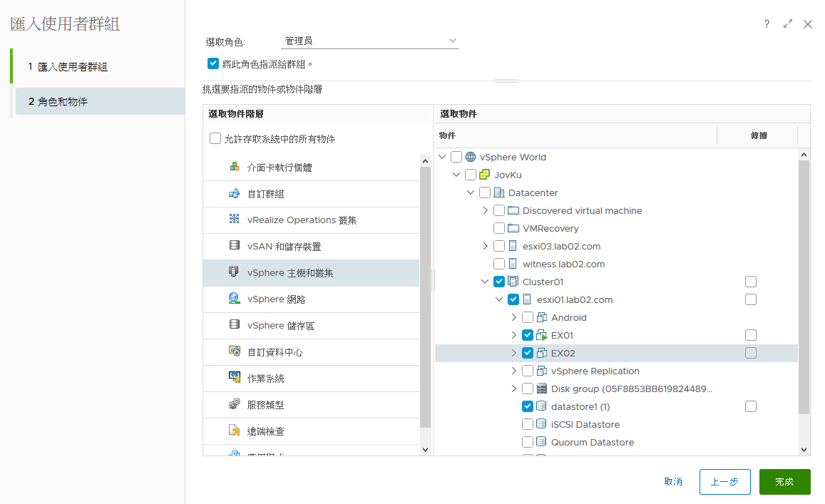This screenshot has width=825, height=504.
Task: Click the vSphere 網路 globe icon
Action: (x=235, y=298)
